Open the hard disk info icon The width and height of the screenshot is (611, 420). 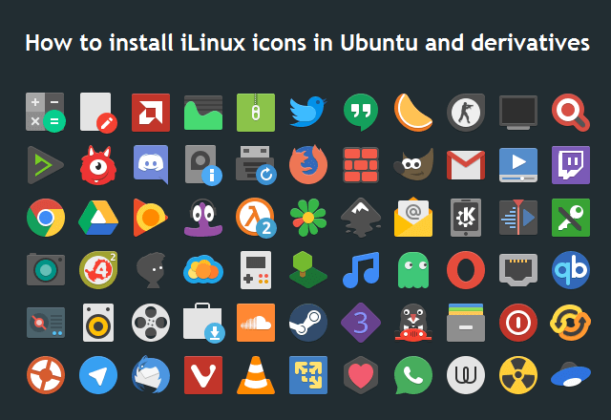click(x=203, y=165)
